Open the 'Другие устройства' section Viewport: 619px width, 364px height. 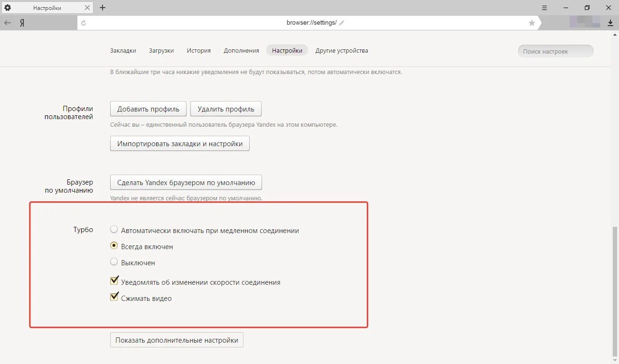(342, 50)
